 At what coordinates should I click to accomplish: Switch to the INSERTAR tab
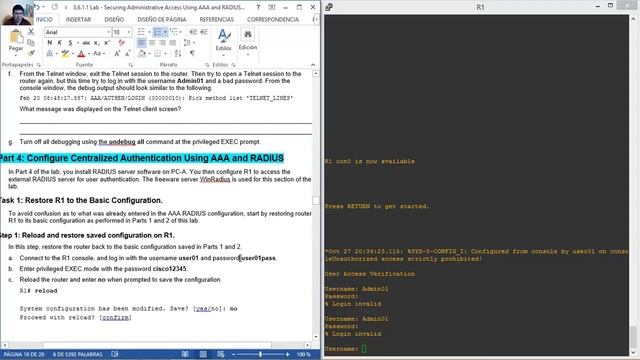tap(78, 19)
